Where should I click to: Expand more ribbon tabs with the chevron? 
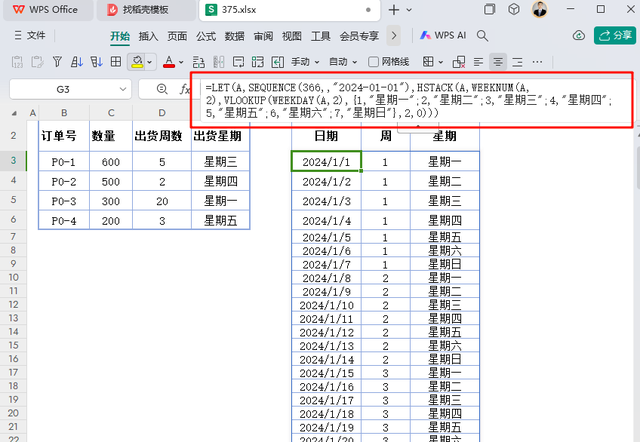pos(393,36)
